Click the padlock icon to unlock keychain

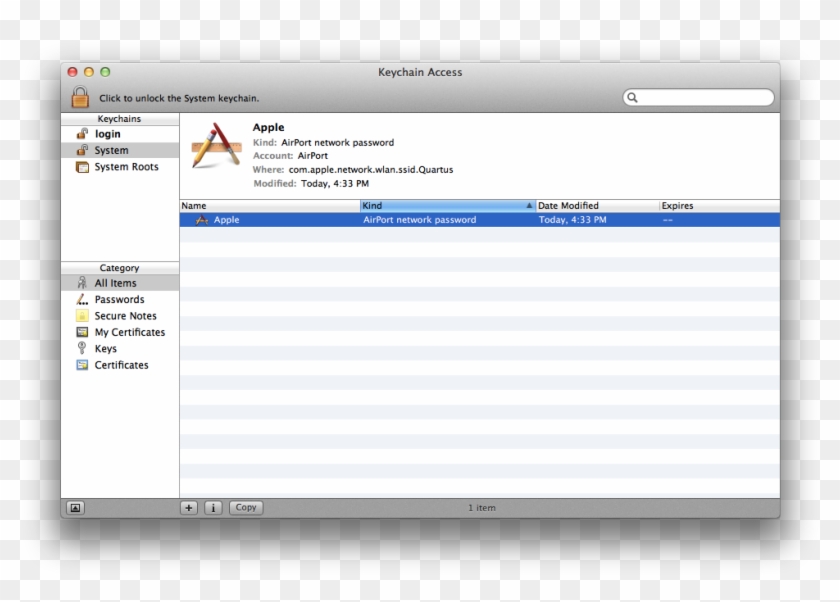coord(80,97)
